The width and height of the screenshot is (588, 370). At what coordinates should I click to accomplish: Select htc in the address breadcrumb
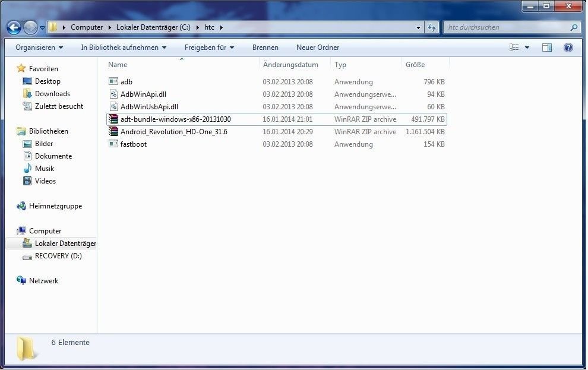[x=209, y=27]
